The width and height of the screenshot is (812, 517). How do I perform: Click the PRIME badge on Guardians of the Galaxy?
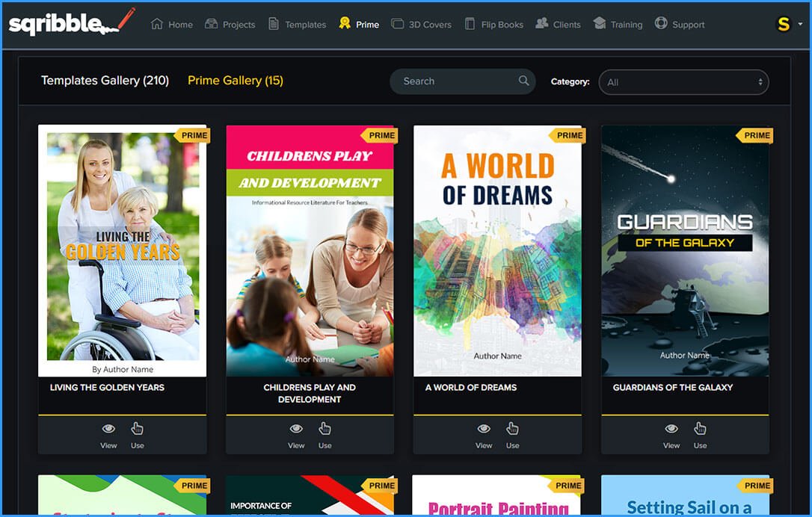pyautogui.click(x=756, y=135)
